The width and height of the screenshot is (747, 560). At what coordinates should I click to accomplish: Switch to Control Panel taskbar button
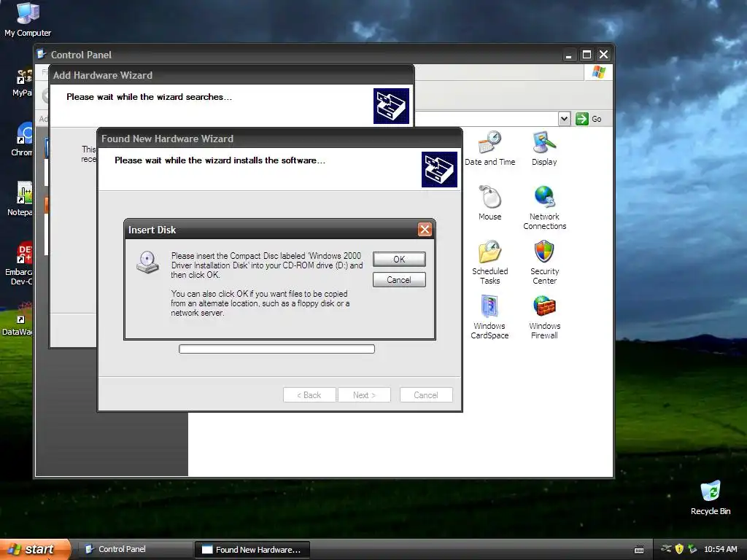click(x=134, y=549)
